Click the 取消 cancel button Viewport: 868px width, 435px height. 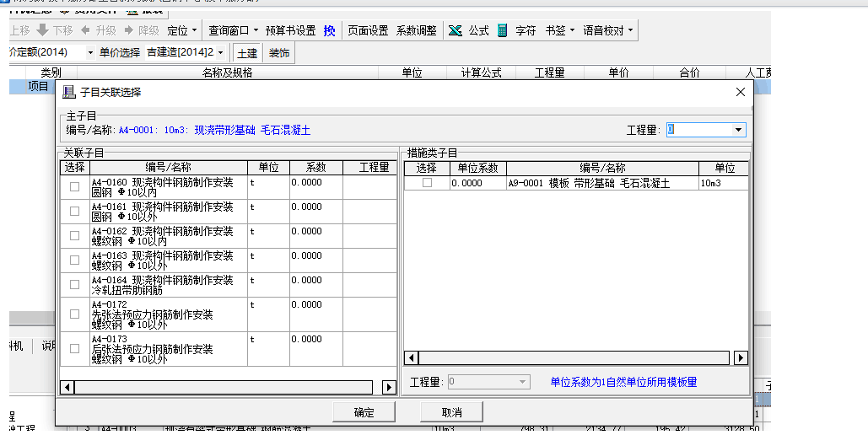click(451, 412)
